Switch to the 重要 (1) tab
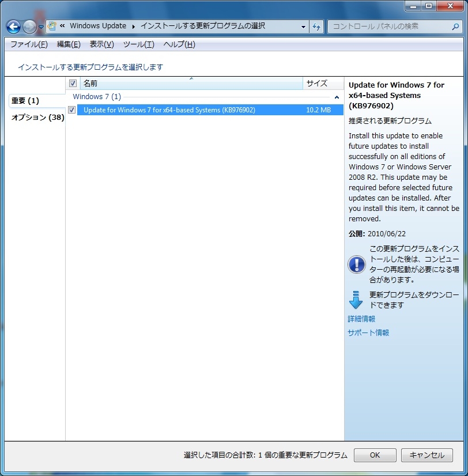This screenshot has width=468, height=476. coord(37,100)
